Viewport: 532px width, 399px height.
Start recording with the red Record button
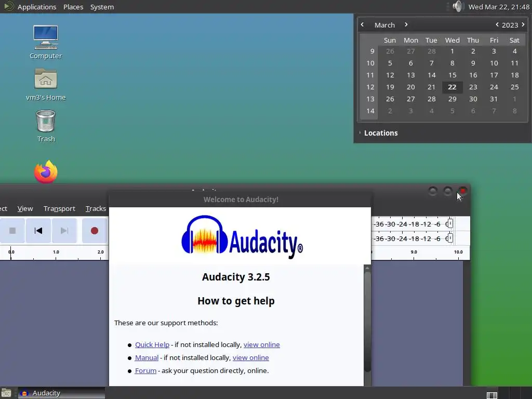(95, 231)
